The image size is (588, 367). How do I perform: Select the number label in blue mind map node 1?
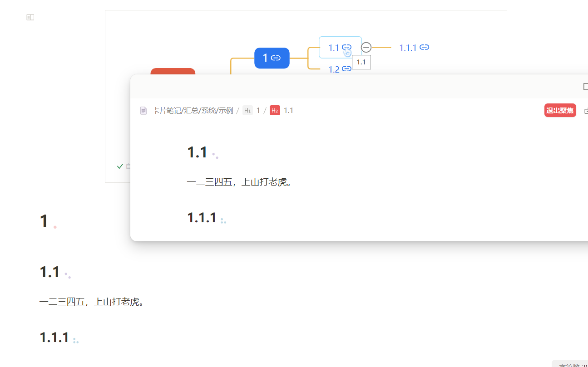[x=266, y=58]
